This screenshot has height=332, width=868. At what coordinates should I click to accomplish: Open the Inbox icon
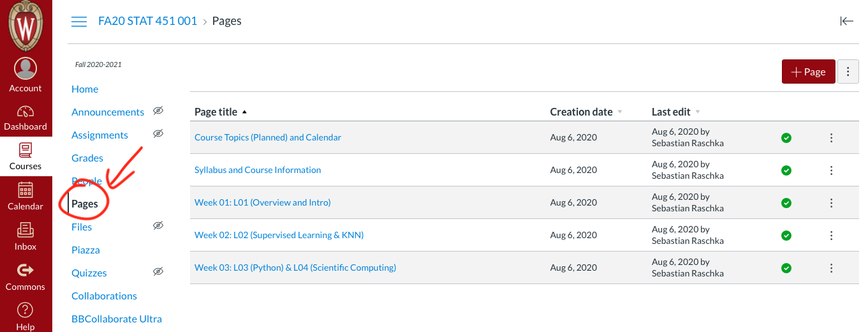click(x=26, y=229)
